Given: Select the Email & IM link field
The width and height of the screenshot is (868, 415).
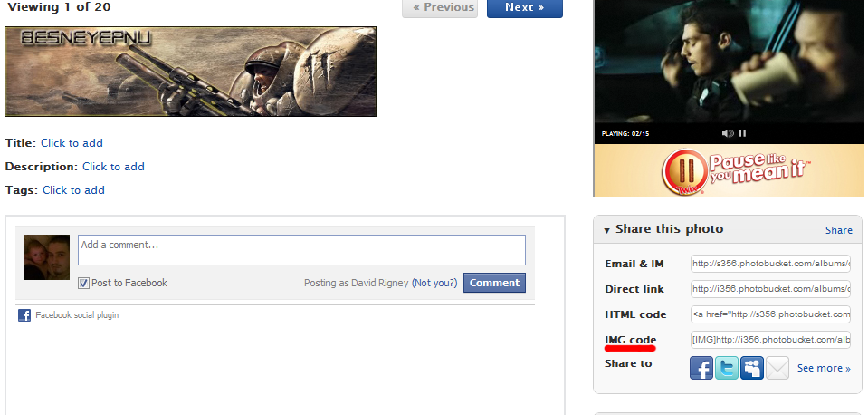Looking at the screenshot, I should [x=770, y=264].
